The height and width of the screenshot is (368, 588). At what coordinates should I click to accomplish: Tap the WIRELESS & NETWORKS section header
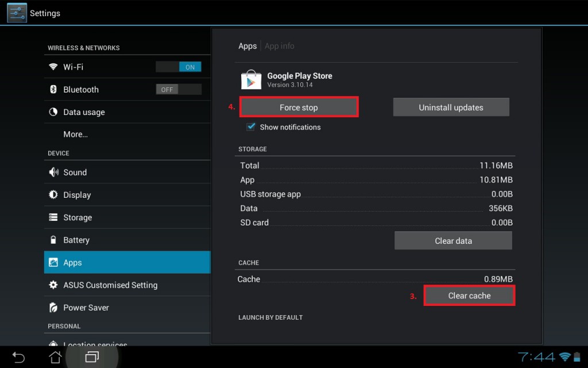[x=84, y=48]
